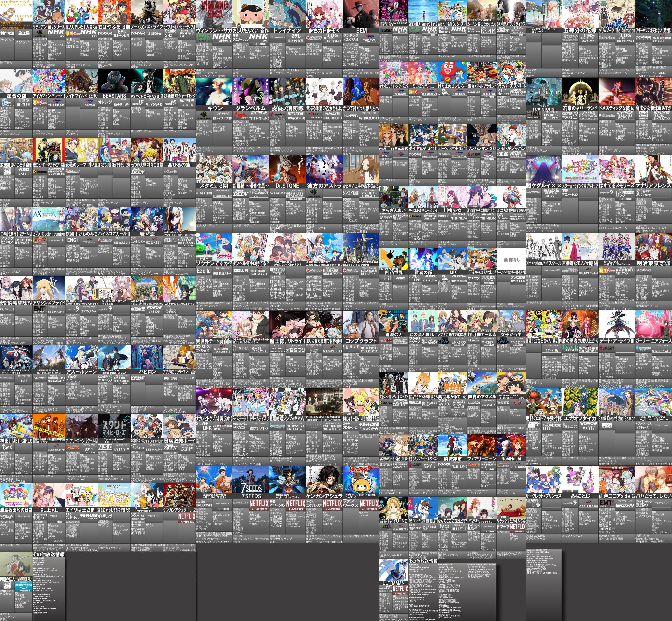Open the ULTRAMAN key visual thumbnail

tap(394, 570)
